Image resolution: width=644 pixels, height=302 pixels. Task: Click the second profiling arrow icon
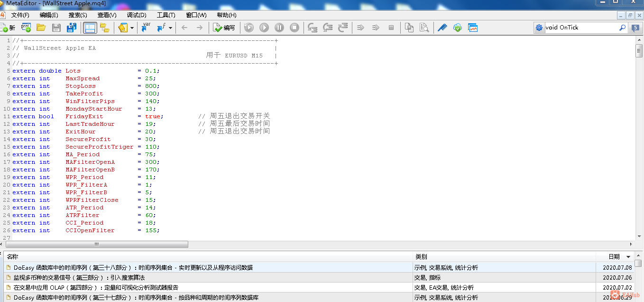click(376, 28)
